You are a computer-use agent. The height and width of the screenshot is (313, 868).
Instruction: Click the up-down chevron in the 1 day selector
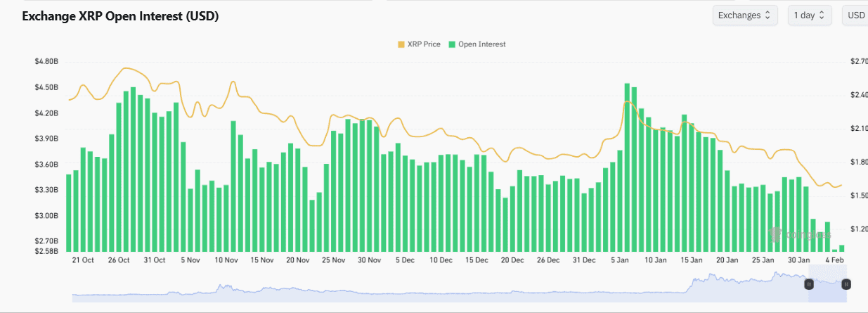[822, 15]
